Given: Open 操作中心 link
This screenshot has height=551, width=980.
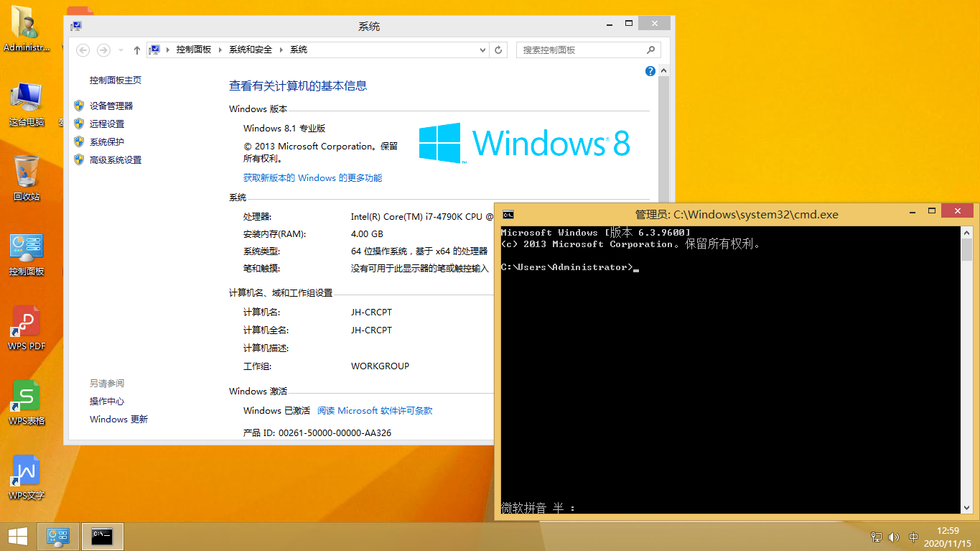Looking at the screenshot, I should coord(107,402).
